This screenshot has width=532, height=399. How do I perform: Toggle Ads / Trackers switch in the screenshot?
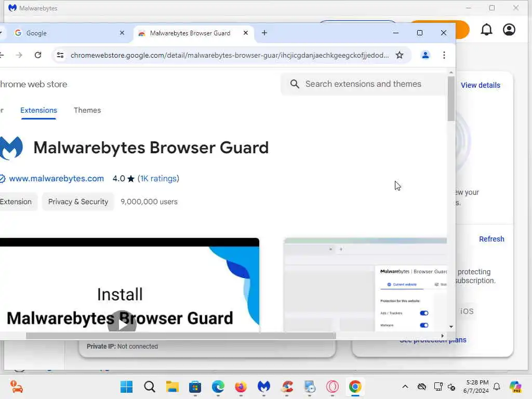pyautogui.click(x=424, y=313)
